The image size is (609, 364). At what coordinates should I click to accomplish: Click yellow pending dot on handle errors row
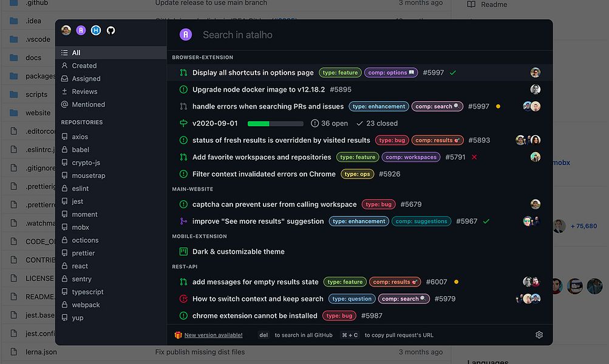coord(498,106)
